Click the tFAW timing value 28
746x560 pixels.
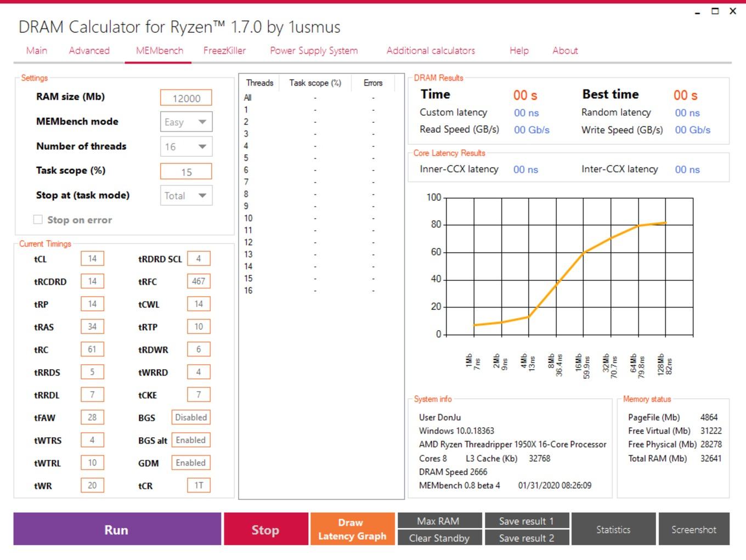pos(92,417)
